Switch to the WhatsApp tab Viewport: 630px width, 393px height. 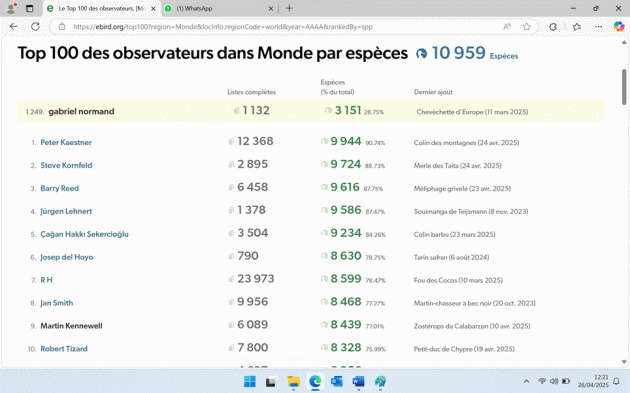pyautogui.click(x=219, y=8)
